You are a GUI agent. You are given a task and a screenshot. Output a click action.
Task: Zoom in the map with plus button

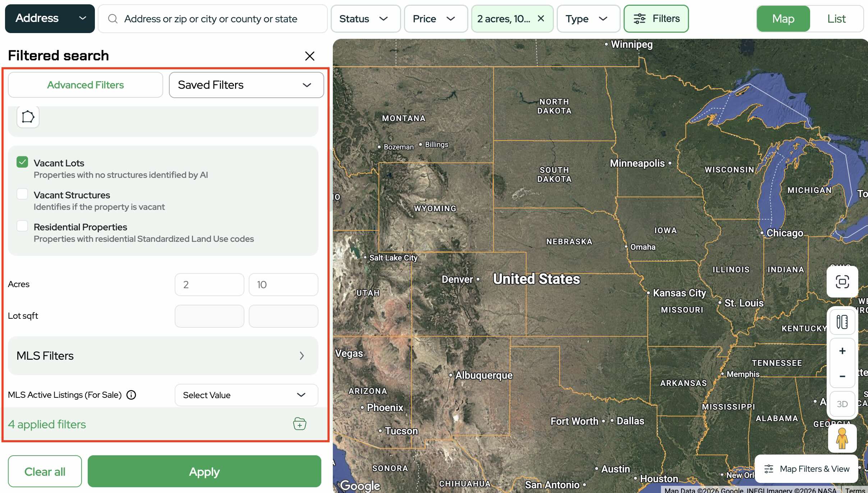pyautogui.click(x=842, y=351)
